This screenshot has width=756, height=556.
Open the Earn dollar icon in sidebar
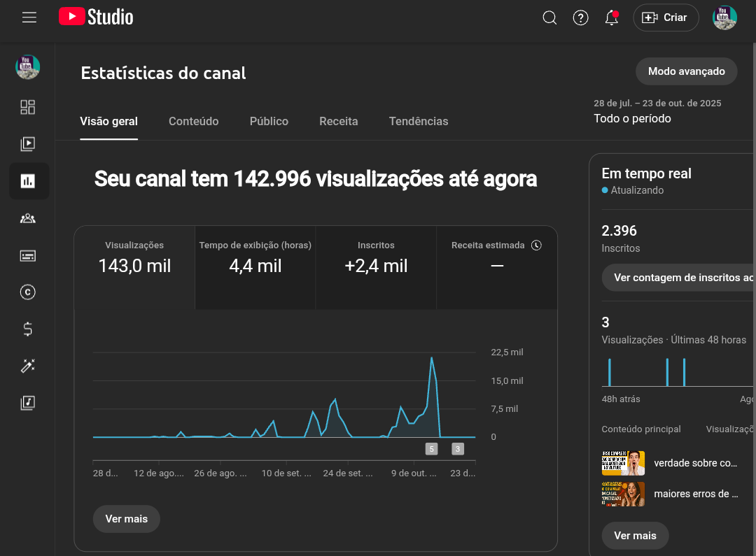pyautogui.click(x=28, y=329)
